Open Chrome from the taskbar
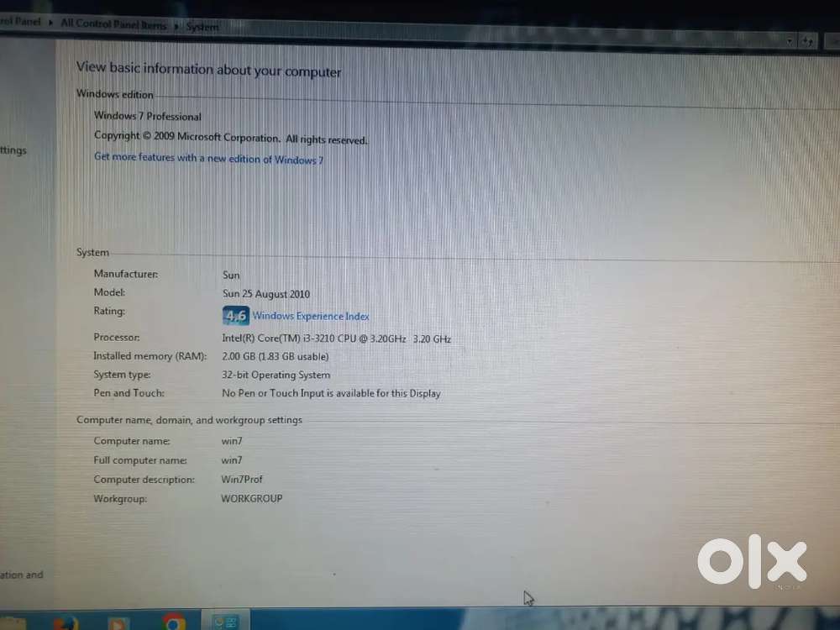 click(x=174, y=623)
